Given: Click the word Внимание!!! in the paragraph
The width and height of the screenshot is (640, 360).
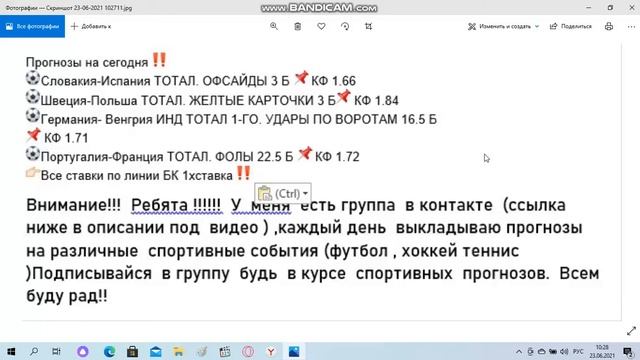Looking at the screenshot, I should click(x=73, y=205).
